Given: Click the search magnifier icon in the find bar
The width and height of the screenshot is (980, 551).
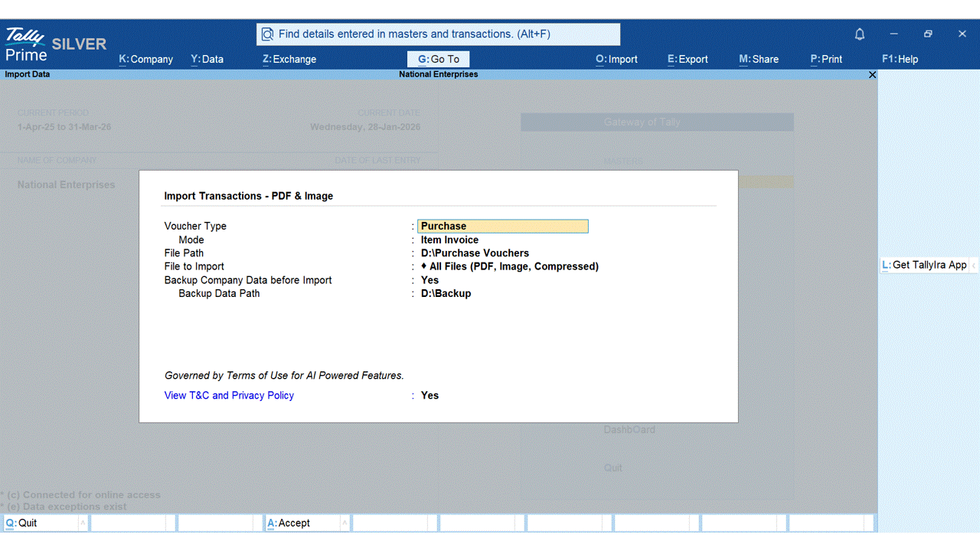Looking at the screenshot, I should 267,34.
